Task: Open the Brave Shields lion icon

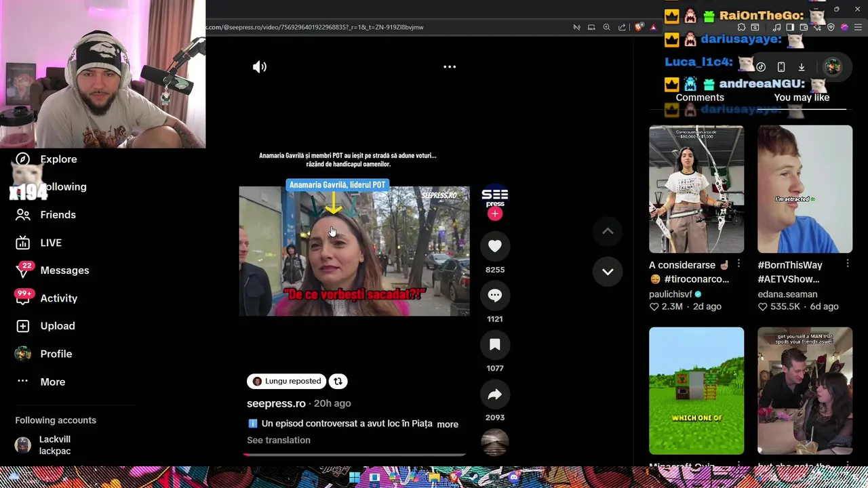Action: (639, 27)
